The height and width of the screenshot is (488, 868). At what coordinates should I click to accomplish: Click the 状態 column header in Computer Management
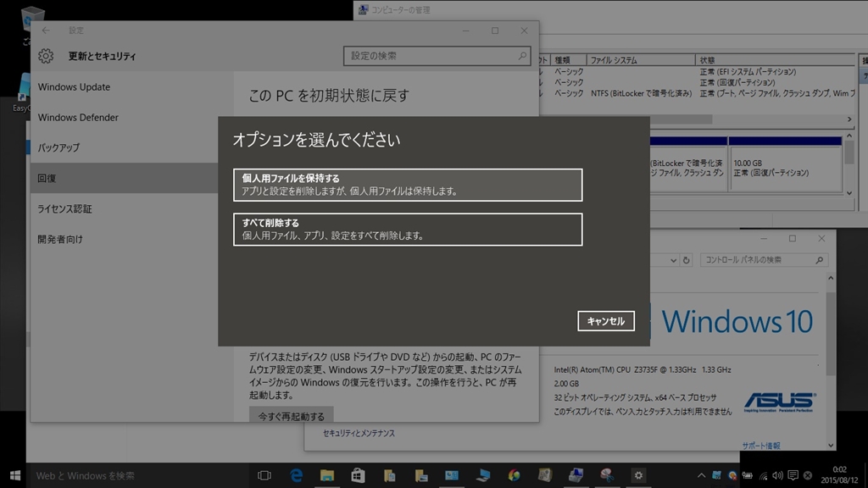[775, 60]
